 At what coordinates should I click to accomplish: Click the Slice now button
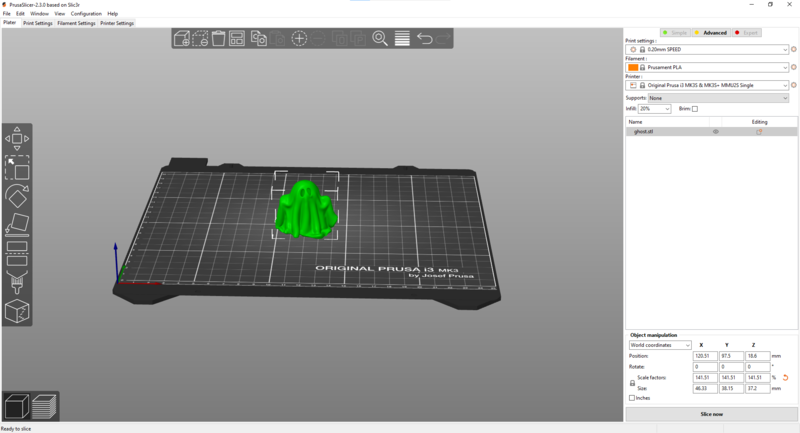coord(711,414)
